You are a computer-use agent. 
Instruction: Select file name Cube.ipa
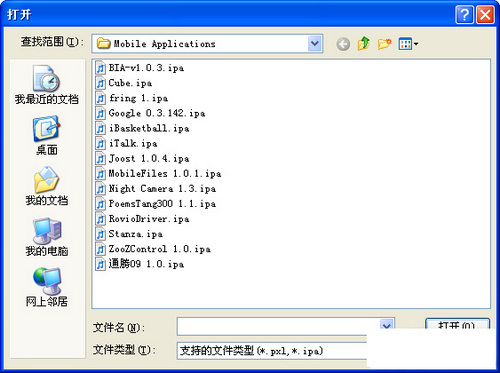[x=130, y=83]
